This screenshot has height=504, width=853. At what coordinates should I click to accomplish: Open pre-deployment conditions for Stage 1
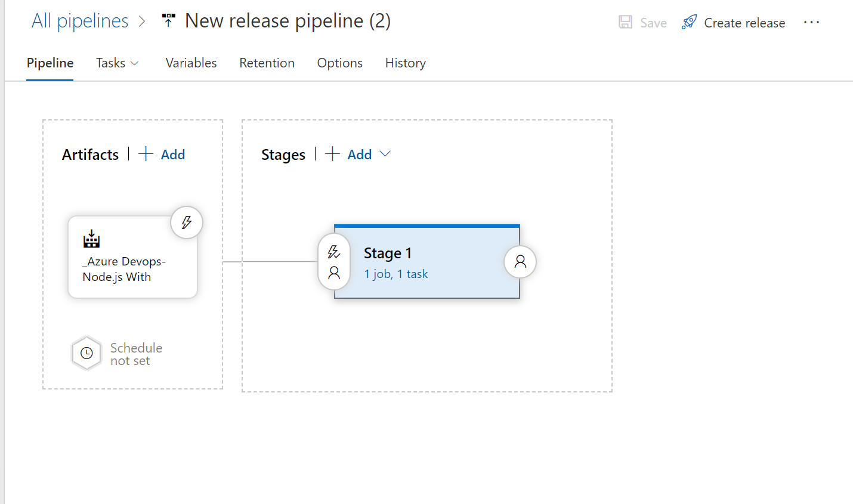coord(334,261)
